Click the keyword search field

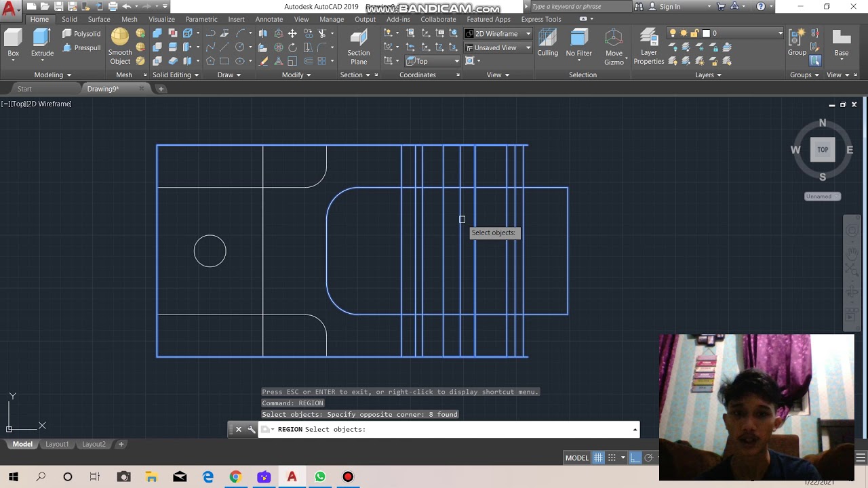pos(580,6)
